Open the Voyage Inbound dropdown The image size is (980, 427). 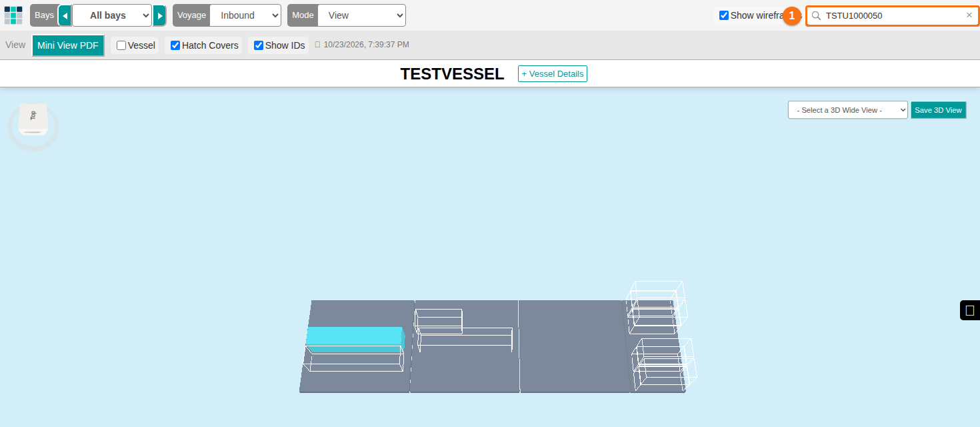245,15
